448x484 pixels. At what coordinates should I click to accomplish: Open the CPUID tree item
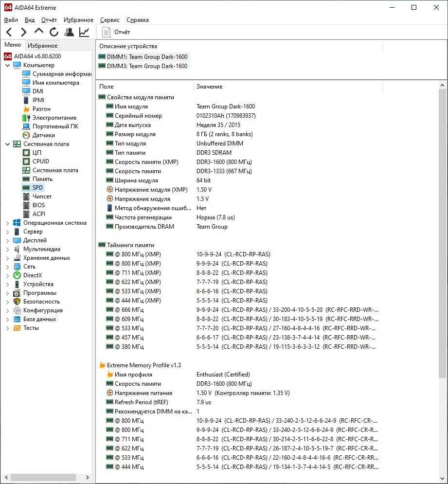point(41,161)
